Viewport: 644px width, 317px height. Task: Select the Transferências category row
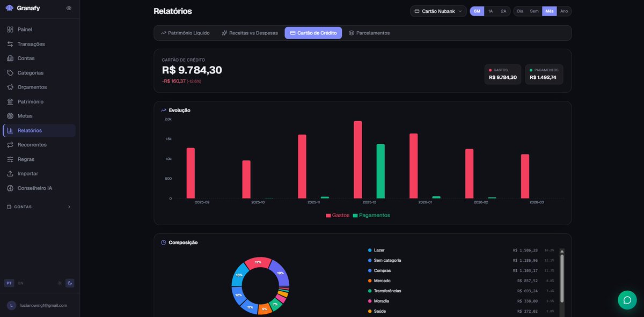point(460,291)
